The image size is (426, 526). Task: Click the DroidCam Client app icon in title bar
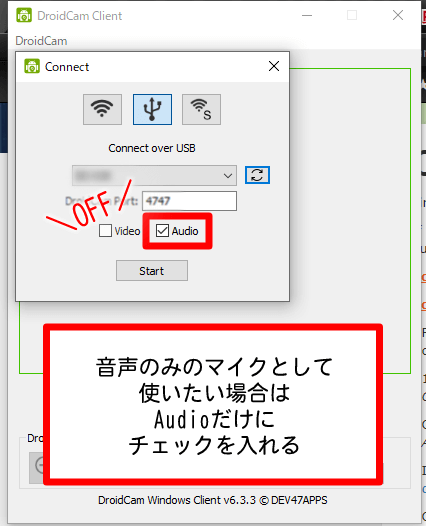click(x=24, y=15)
